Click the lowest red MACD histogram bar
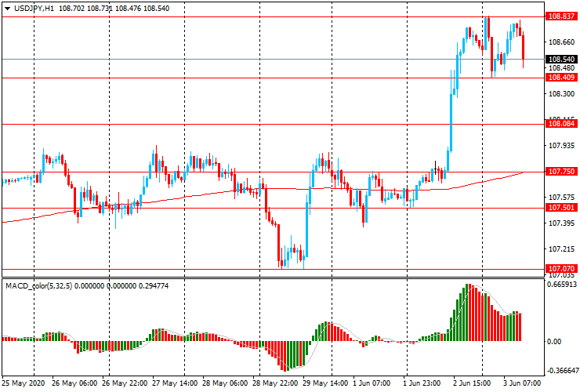This screenshot has height=392, width=580. 284,356
